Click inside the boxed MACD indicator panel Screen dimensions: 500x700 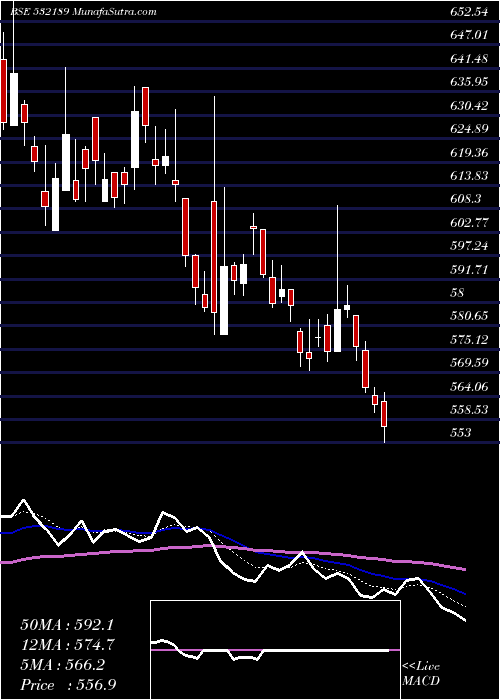[275, 650]
